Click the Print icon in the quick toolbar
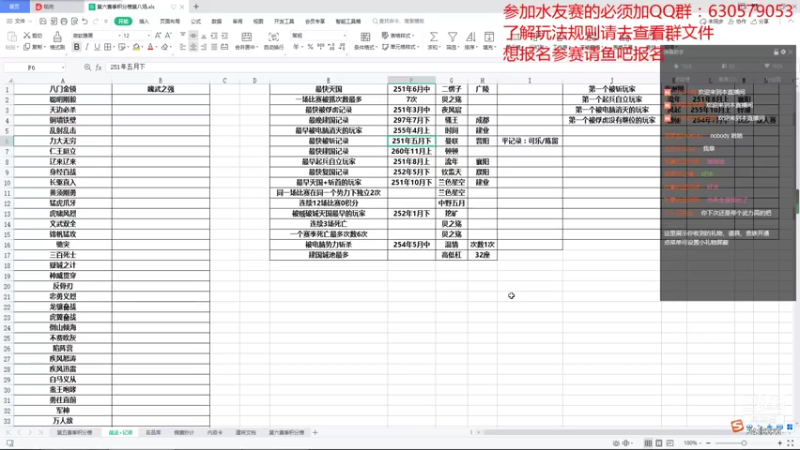 pyautogui.click(x=64, y=21)
